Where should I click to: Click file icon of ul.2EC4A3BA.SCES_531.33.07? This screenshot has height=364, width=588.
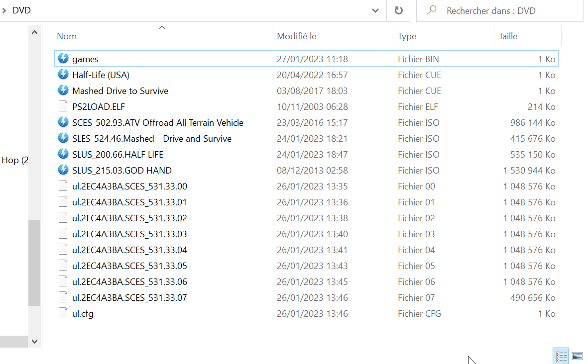(x=63, y=297)
